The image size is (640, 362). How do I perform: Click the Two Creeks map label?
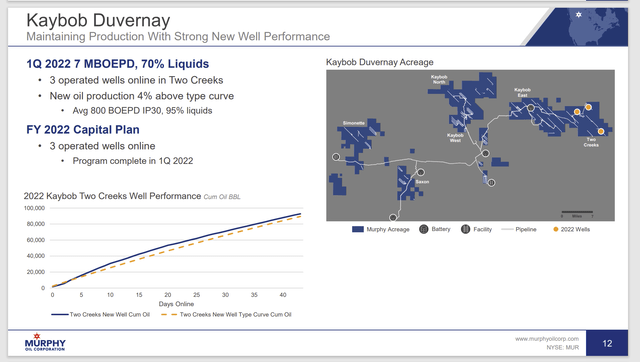591,142
